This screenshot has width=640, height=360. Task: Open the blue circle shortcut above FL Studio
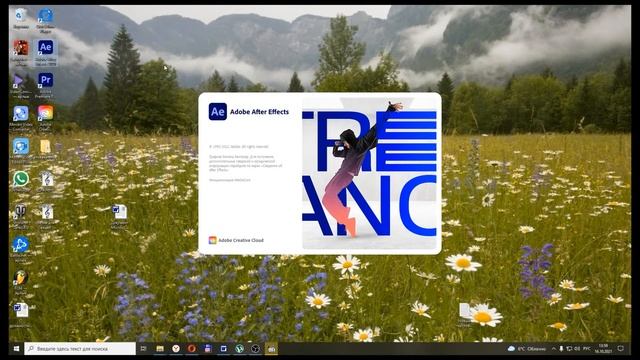20,248
